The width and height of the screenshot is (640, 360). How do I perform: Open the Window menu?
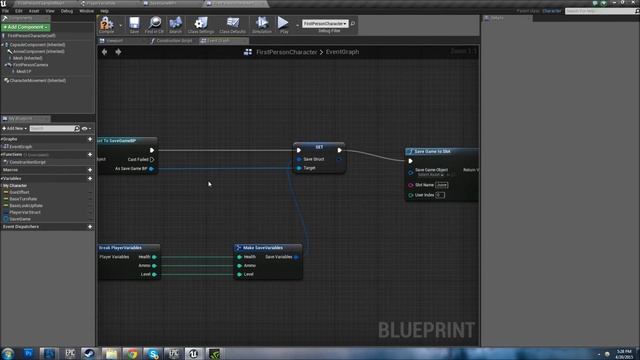(x=87, y=11)
